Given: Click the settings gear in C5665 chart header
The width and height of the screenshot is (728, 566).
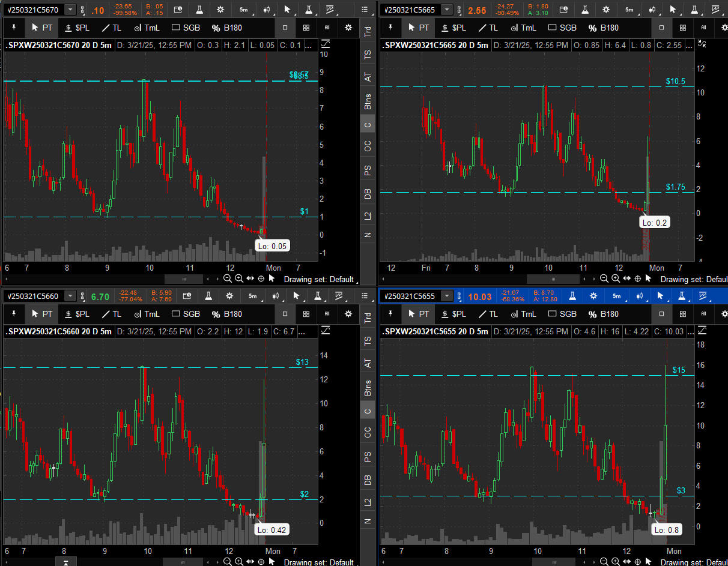Looking at the screenshot, I should point(606,10).
